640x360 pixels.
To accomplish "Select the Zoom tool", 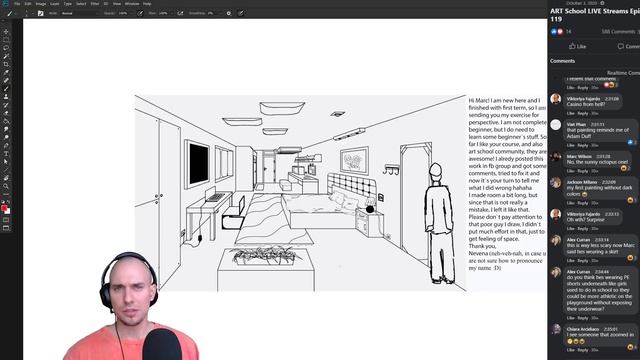I will [6, 186].
